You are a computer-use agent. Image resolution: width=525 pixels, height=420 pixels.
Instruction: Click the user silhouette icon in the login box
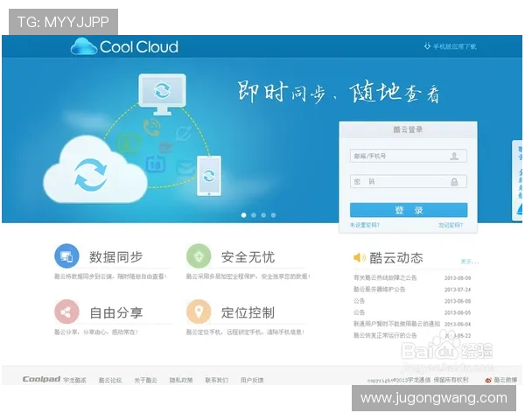coord(454,156)
